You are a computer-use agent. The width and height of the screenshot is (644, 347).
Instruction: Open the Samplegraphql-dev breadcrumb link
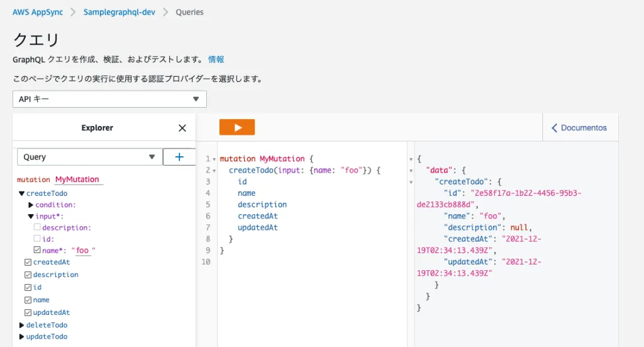(x=119, y=12)
